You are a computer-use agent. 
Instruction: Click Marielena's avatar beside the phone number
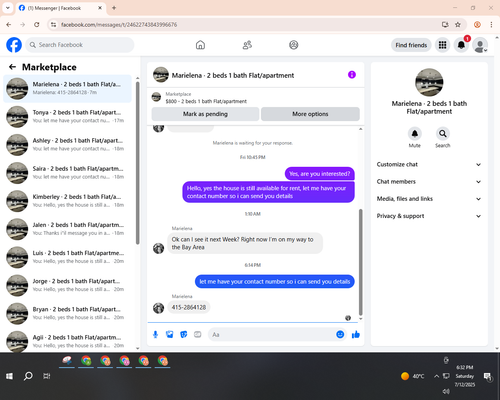click(158, 308)
